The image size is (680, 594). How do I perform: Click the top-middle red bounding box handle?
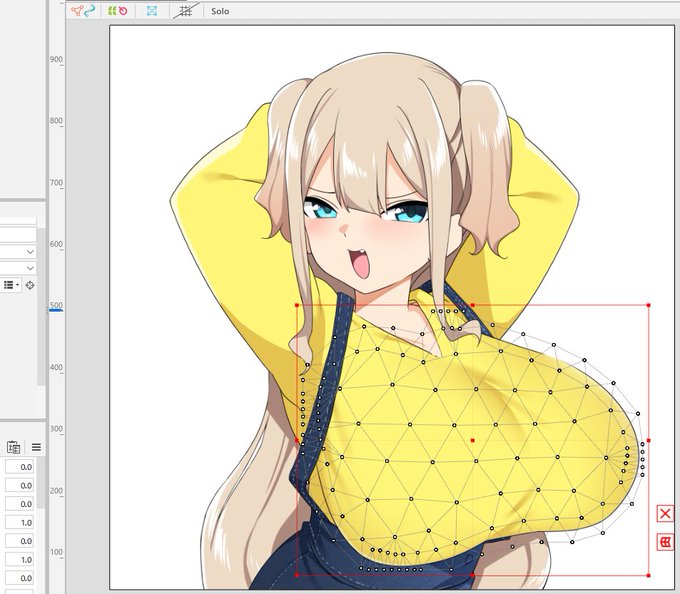(x=472, y=305)
